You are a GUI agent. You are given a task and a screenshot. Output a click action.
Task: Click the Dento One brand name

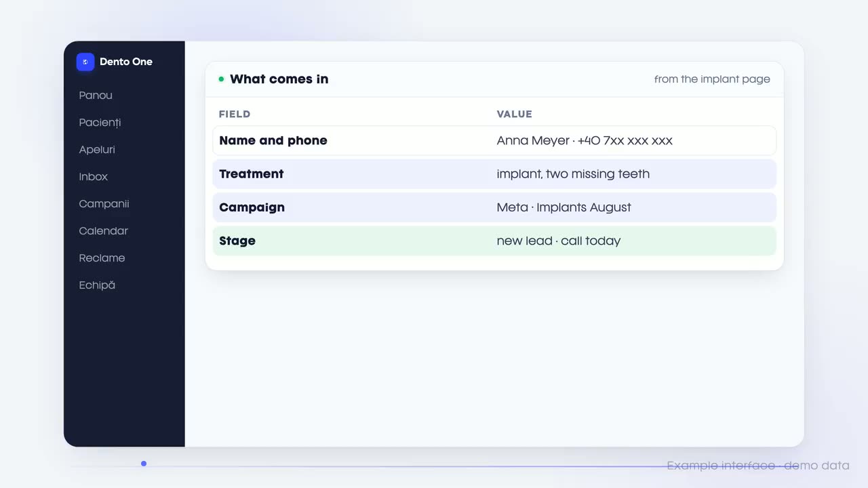[126, 62]
